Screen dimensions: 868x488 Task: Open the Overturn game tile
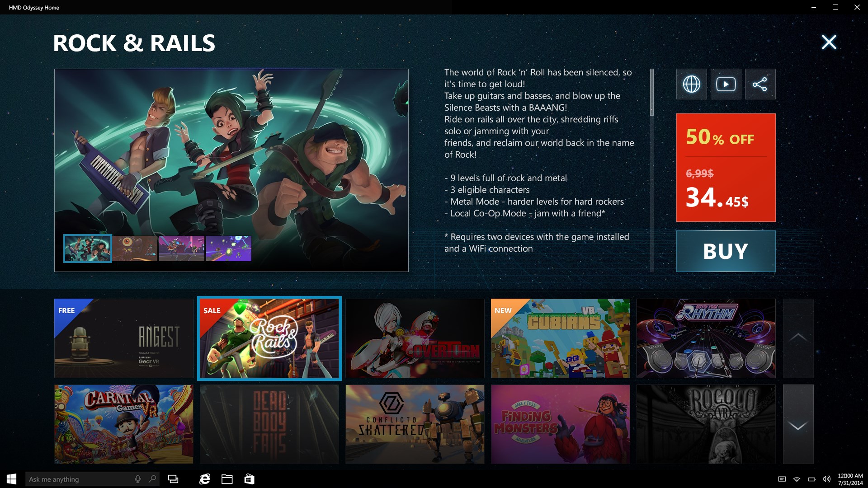(x=415, y=338)
